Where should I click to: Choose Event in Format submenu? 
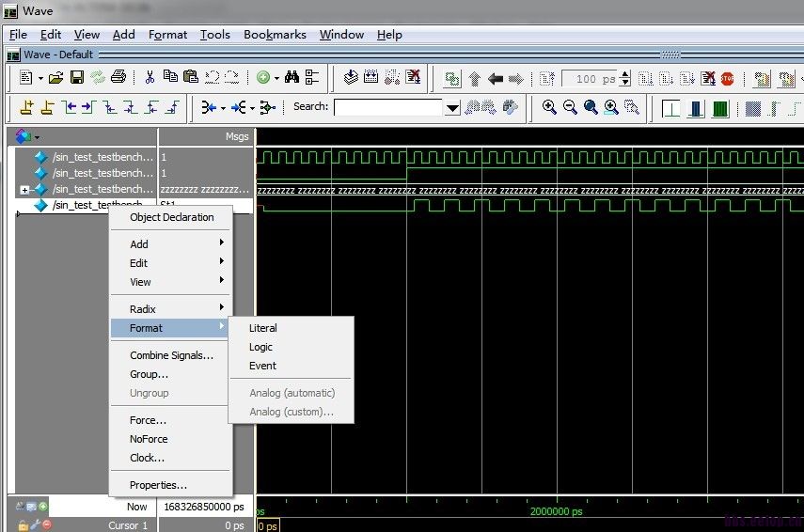(x=291, y=366)
